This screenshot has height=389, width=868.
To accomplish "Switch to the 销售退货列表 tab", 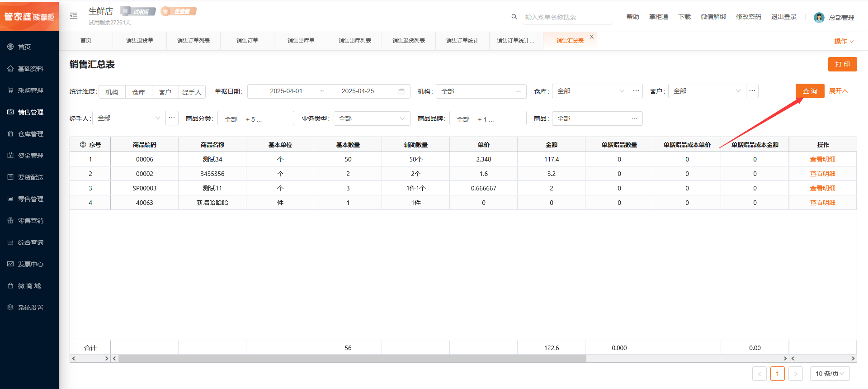I will tap(409, 41).
